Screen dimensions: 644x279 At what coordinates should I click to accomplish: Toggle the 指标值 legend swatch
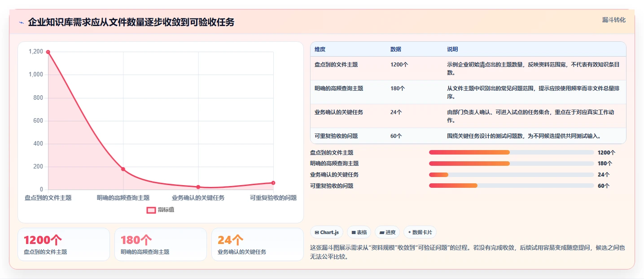(151, 210)
